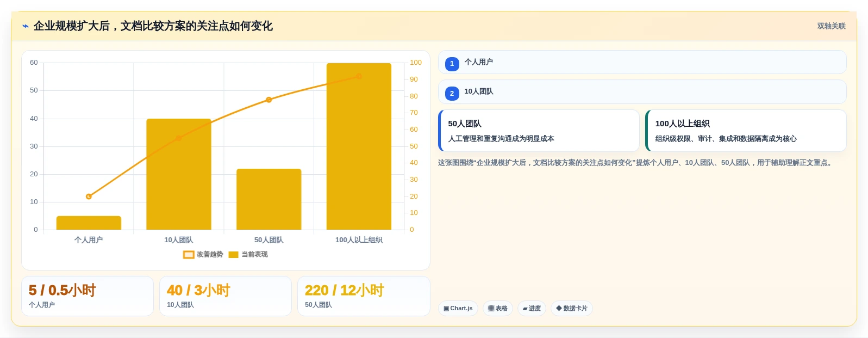This screenshot has width=868, height=338.
Task: Click the Chart.js tag
Action: tap(458, 308)
